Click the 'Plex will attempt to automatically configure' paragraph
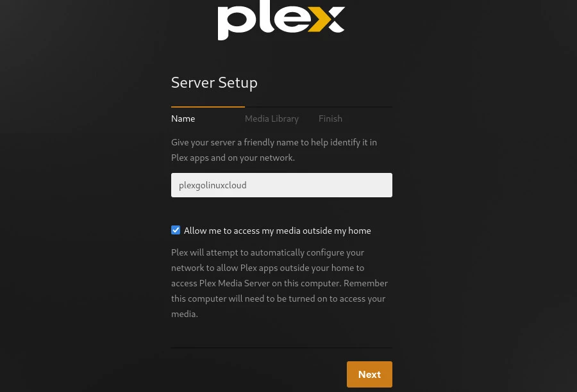577x392 pixels. tap(267, 252)
